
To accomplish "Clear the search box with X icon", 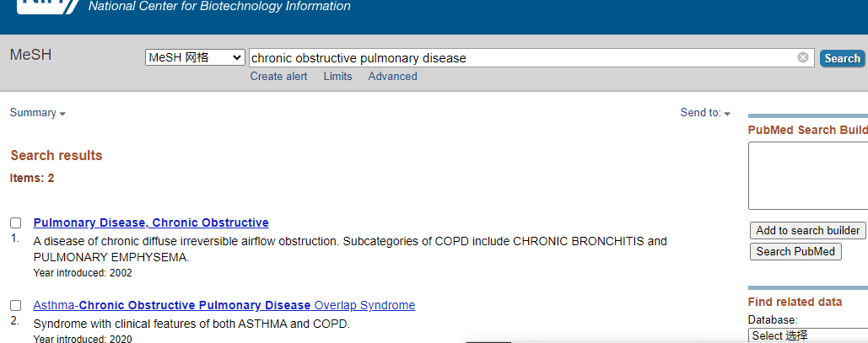I will 803,57.
